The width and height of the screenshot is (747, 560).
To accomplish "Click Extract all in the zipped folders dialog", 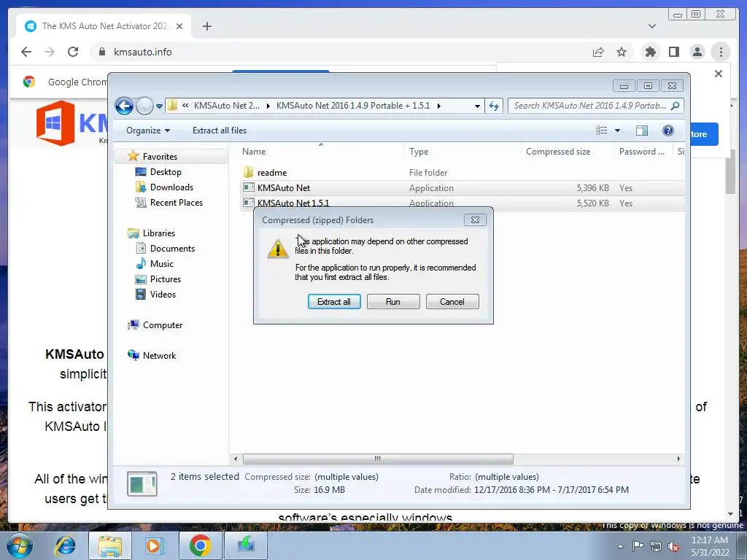I will pyautogui.click(x=334, y=301).
